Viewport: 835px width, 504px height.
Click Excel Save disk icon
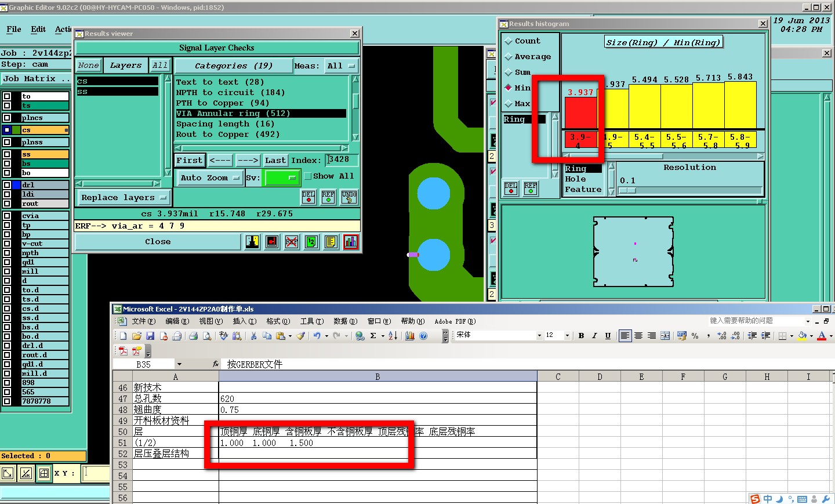(x=150, y=336)
